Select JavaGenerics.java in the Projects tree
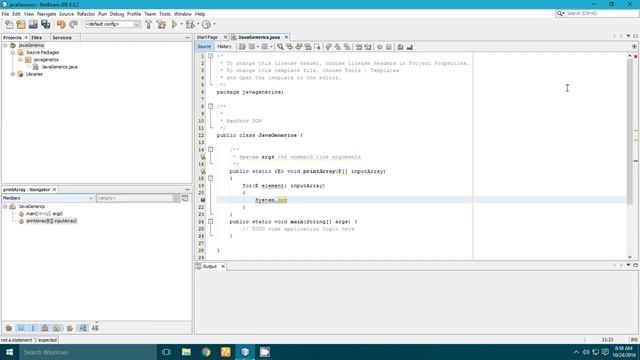 pyautogui.click(x=59, y=67)
